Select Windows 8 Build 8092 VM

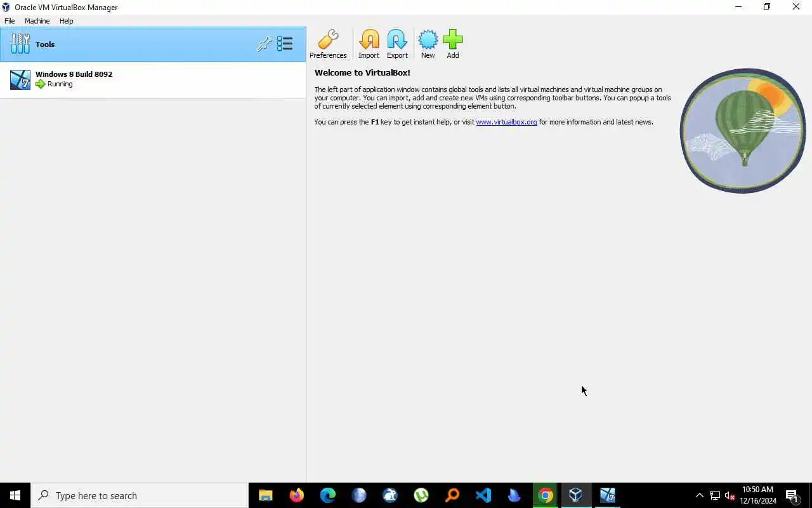153,79
